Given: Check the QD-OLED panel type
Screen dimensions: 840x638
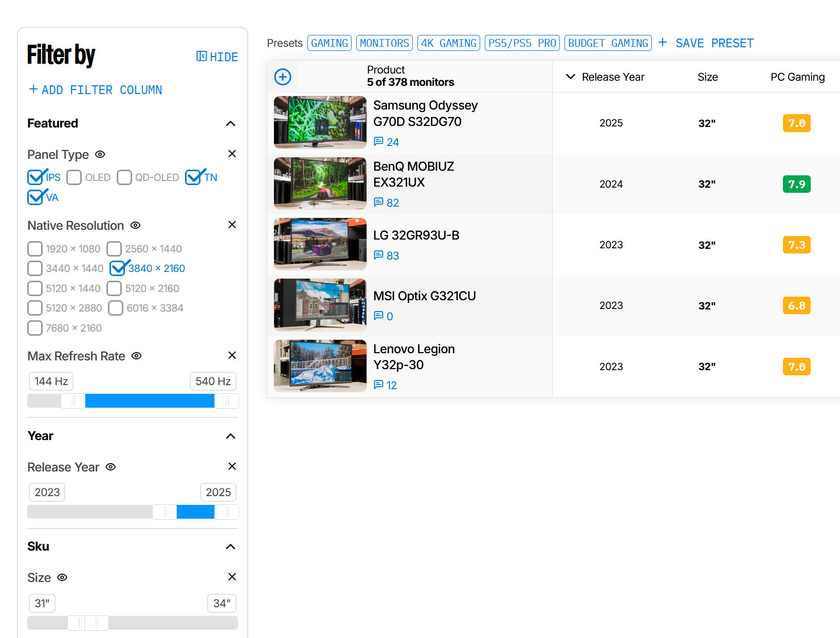Looking at the screenshot, I should pos(124,177).
